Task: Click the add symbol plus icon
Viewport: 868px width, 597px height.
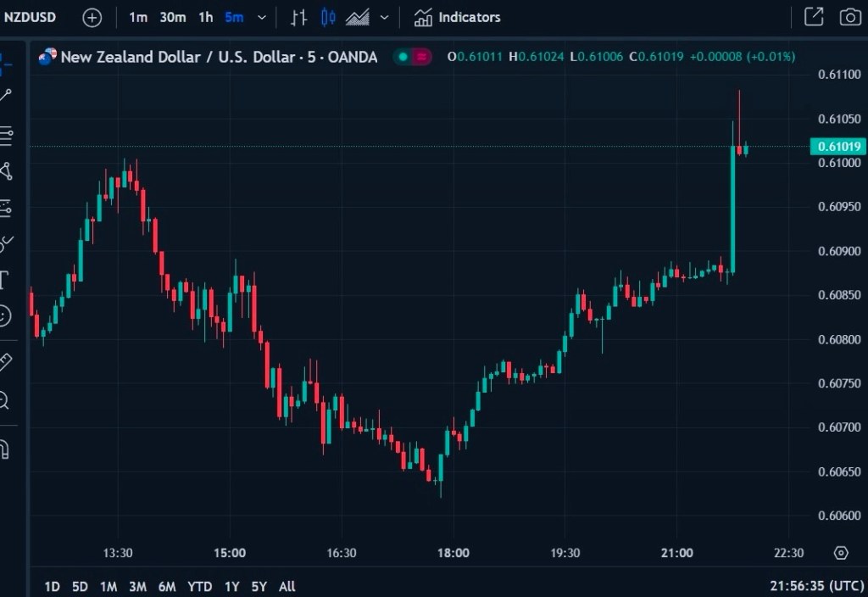Action: [92, 17]
